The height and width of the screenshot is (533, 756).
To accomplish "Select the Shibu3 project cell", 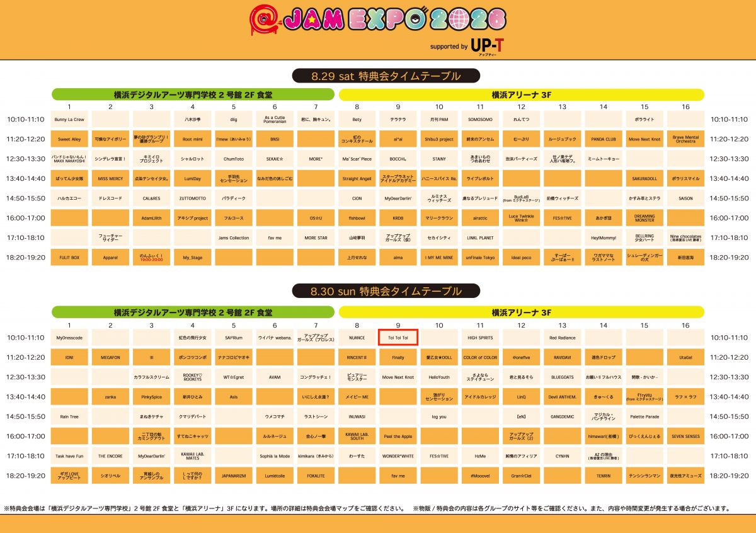I will (x=439, y=139).
